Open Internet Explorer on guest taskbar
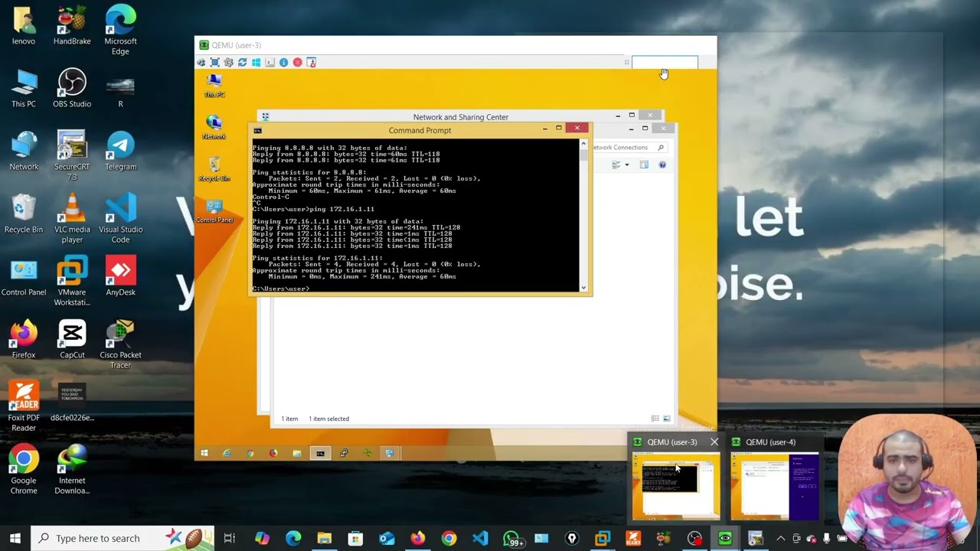This screenshot has width=980, height=551. (227, 453)
